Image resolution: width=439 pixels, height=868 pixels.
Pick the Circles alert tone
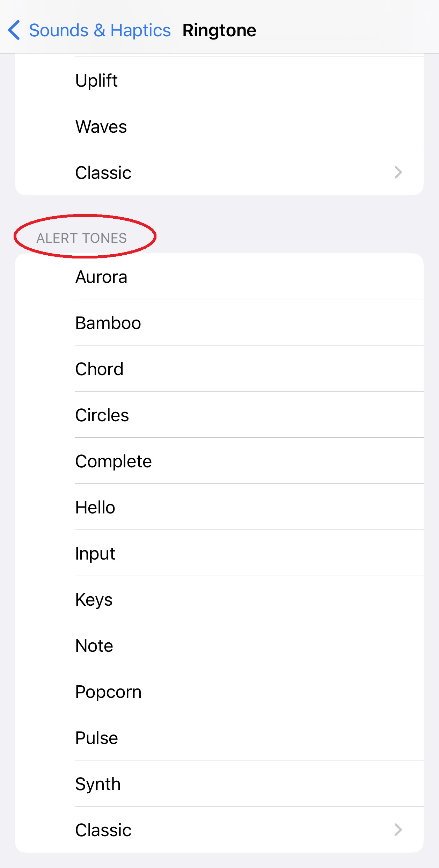pyautogui.click(x=219, y=415)
